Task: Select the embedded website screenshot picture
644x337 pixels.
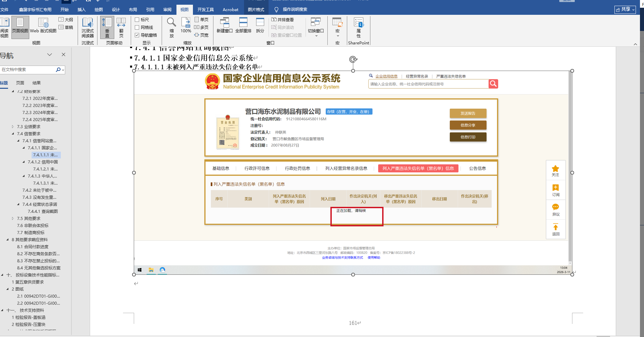Action: pos(353,173)
